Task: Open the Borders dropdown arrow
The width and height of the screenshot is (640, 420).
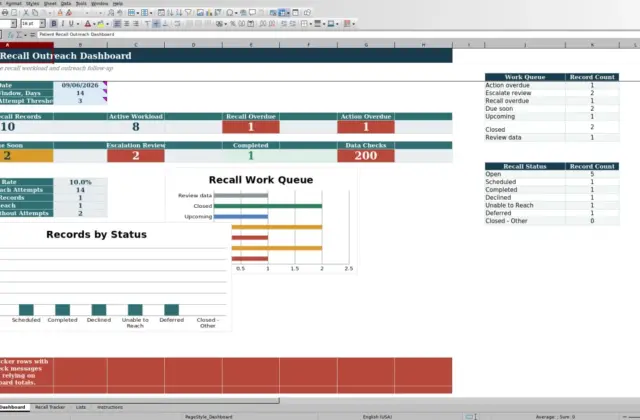Action: 311,24
